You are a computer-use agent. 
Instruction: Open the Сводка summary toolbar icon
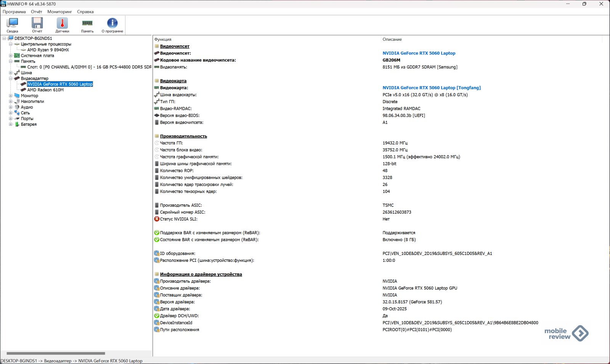point(12,25)
